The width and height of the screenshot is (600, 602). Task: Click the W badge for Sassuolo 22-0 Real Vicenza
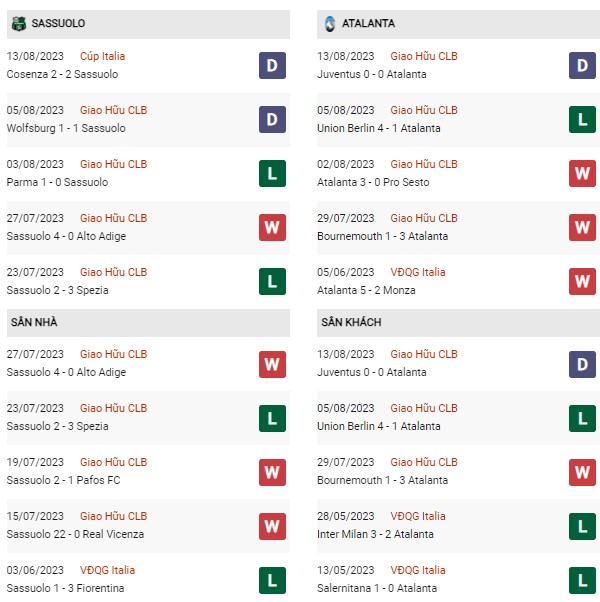pos(272,526)
